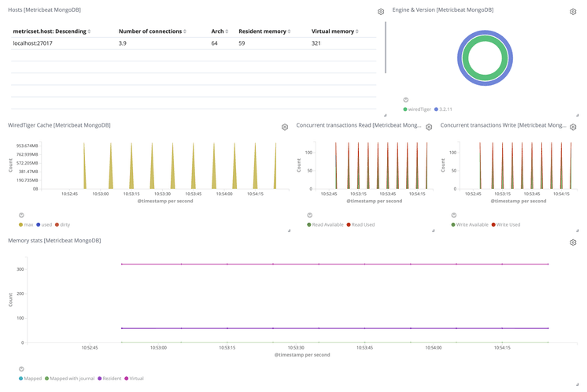
Task: Sort table by Virtual memory header
Action: pyautogui.click(x=334, y=31)
